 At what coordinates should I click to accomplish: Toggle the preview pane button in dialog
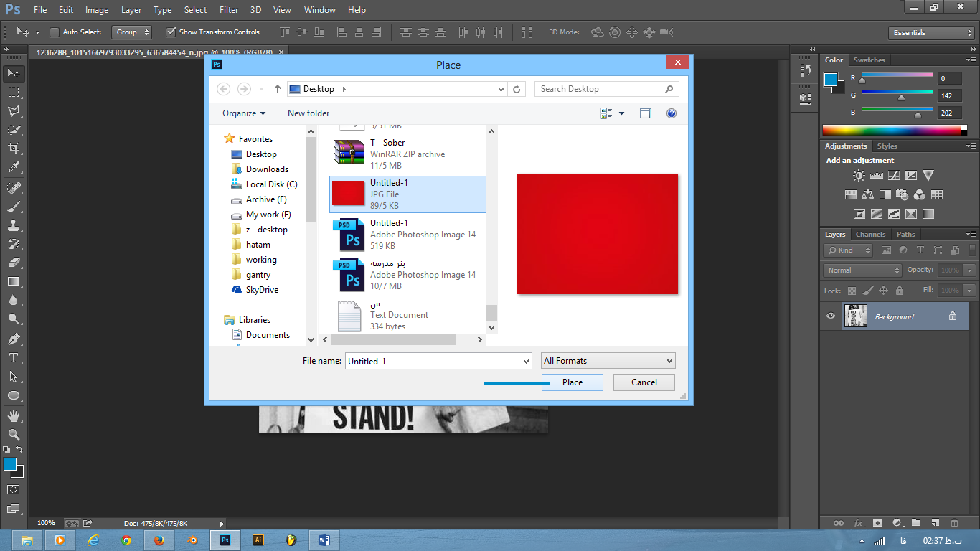646,113
